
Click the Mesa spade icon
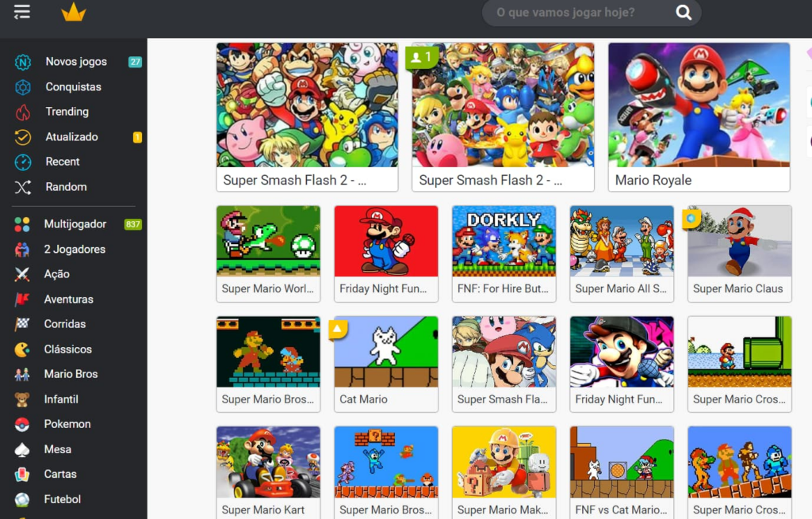pos(21,449)
